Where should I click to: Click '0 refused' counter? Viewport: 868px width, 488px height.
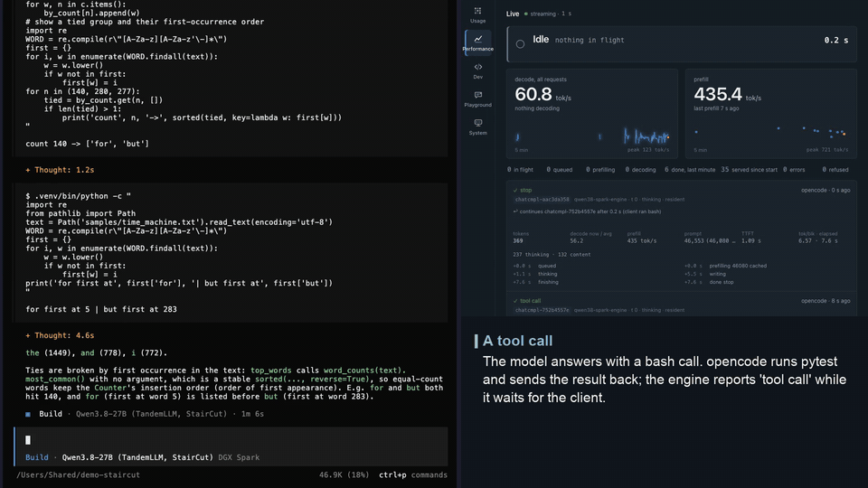coord(835,170)
